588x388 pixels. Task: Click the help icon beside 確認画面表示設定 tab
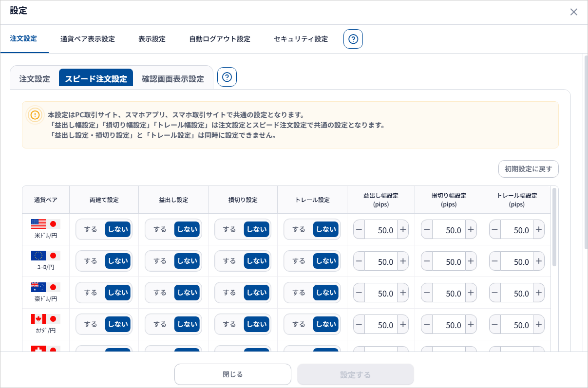point(227,77)
